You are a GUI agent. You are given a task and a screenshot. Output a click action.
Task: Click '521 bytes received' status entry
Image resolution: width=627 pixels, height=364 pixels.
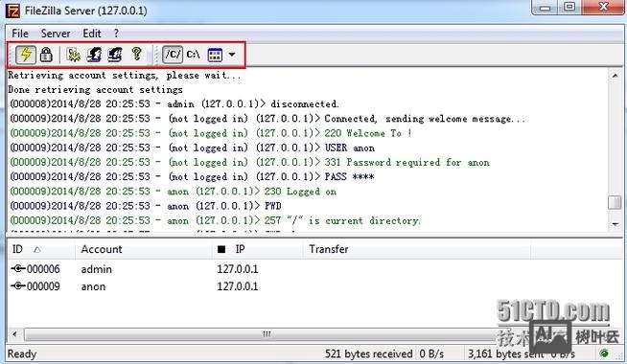pos(369,354)
